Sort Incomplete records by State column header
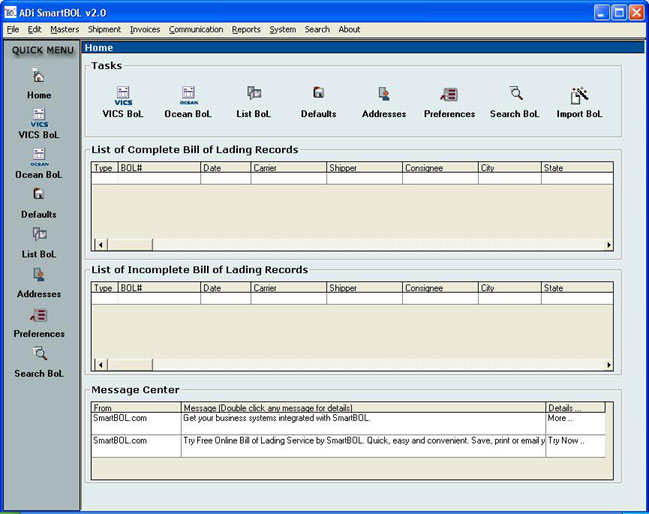The width and height of the screenshot is (649, 514). click(x=577, y=288)
